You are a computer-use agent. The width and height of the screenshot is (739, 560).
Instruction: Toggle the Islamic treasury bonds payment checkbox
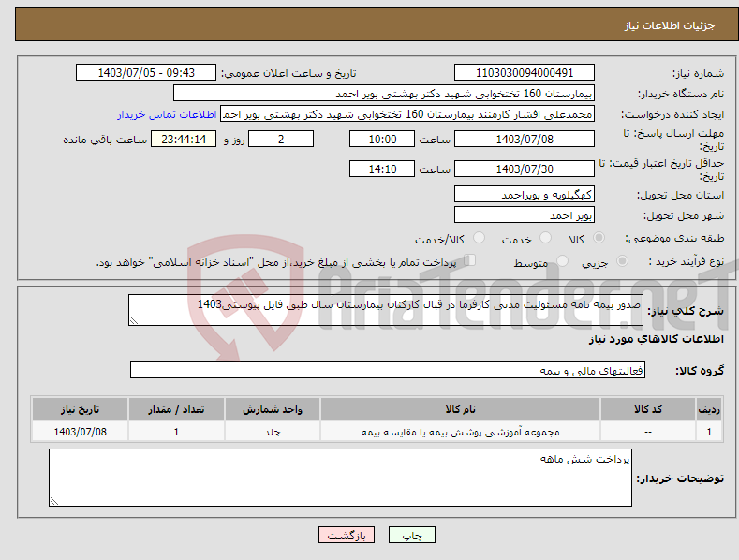(469, 260)
